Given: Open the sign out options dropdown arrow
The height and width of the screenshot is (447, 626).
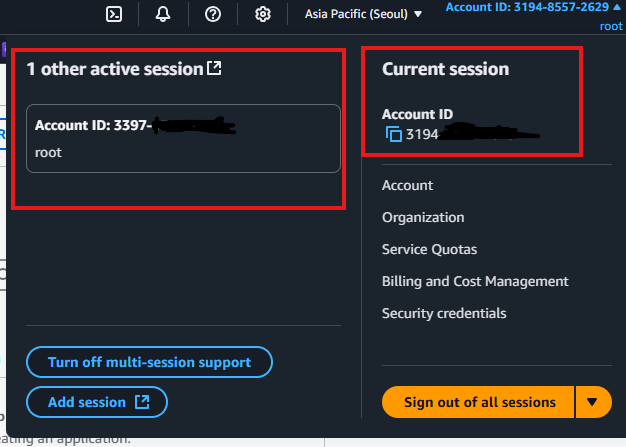Looking at the screenshot, I should pos(592,402).
